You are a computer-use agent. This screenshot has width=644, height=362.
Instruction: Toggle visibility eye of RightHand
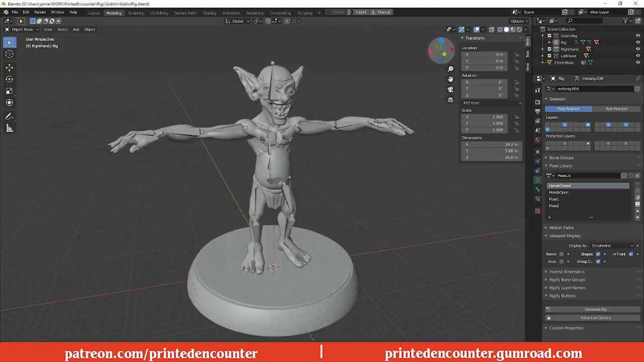(638, 49)
